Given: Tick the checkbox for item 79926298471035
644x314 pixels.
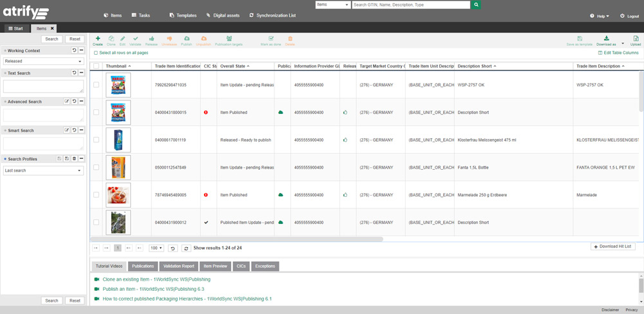Looking at the screenshot, I should click(97, 85).
